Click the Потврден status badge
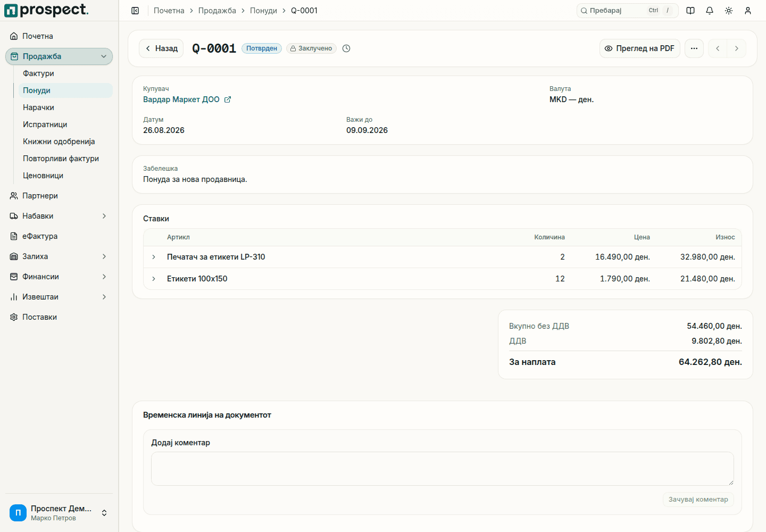766x532 pixels. (x=262, y=48)
